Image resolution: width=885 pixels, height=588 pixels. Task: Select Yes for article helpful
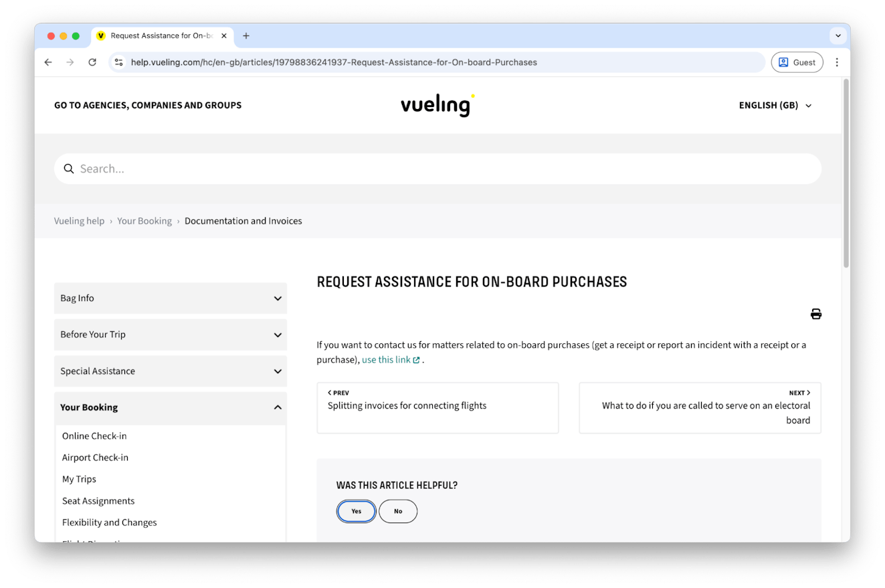[356, 511]
